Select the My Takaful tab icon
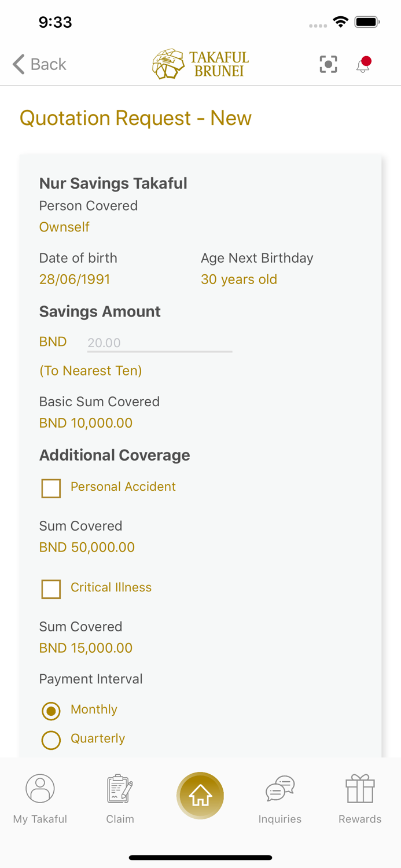The height and width of the screenshot is (868, 401). [x=39, y=788]
